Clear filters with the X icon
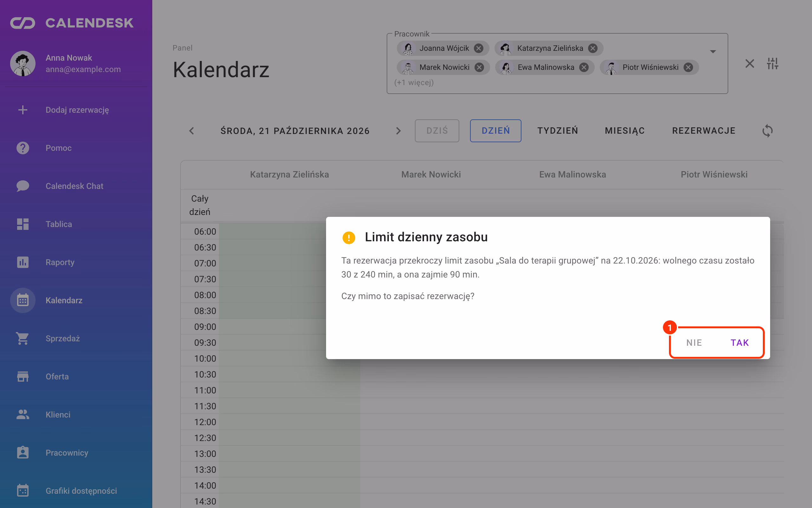This screenshot has width=812, height=508. tap(750, 63)
